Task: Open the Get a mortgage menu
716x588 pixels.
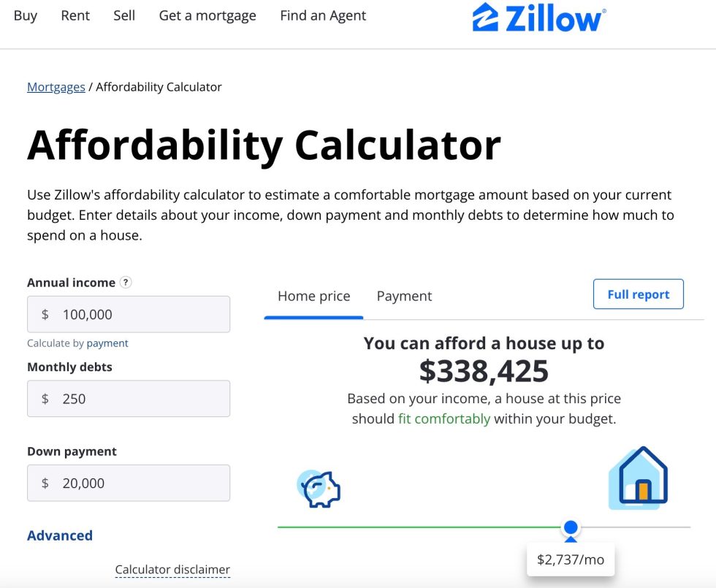Action: (207, 15)
